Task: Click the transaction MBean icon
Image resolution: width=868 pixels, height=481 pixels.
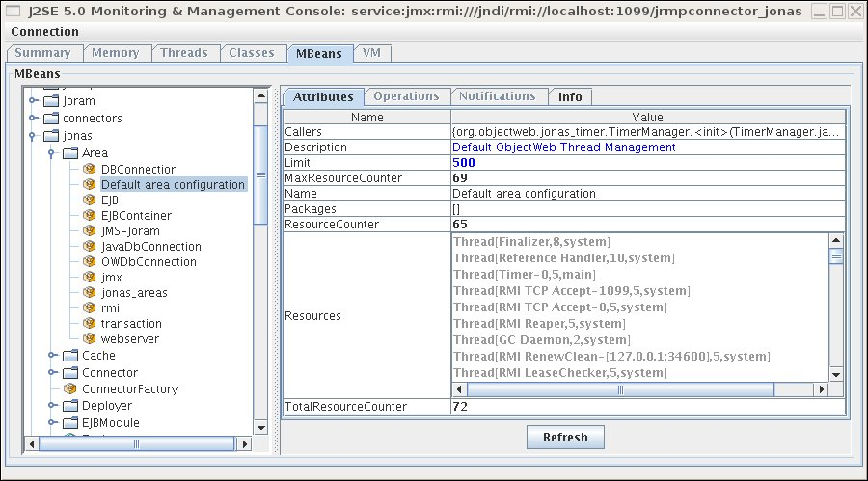Action: [x=89, y=323]
